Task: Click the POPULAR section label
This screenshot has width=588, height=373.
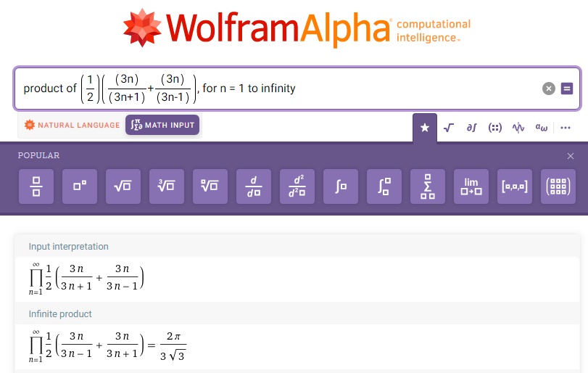Action: [x=38, y=155]
